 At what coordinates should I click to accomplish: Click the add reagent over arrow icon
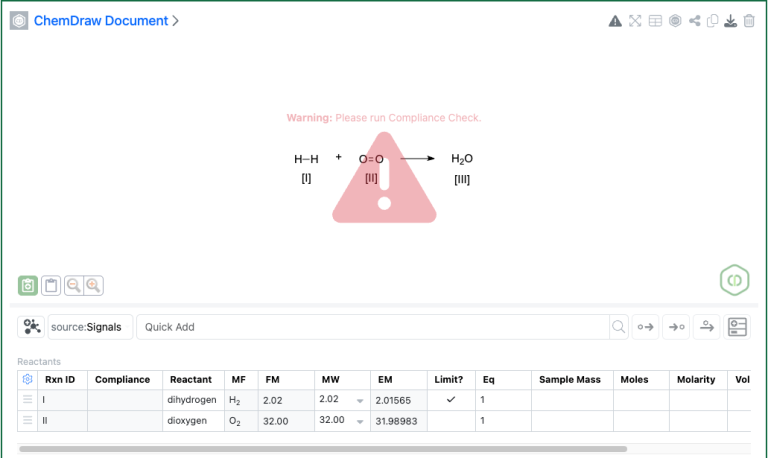click(707, 327)
